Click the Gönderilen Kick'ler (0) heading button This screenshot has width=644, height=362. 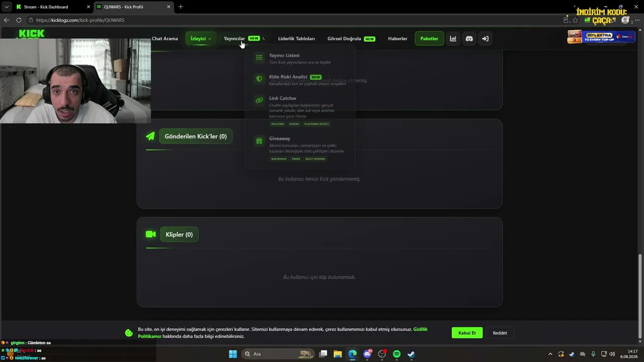196,136
